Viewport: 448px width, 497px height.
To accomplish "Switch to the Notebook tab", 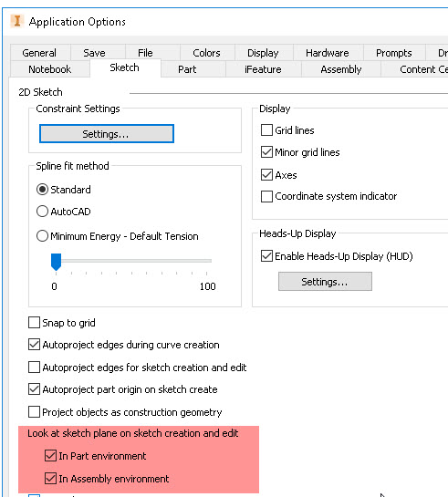I will tap(50, 69).
